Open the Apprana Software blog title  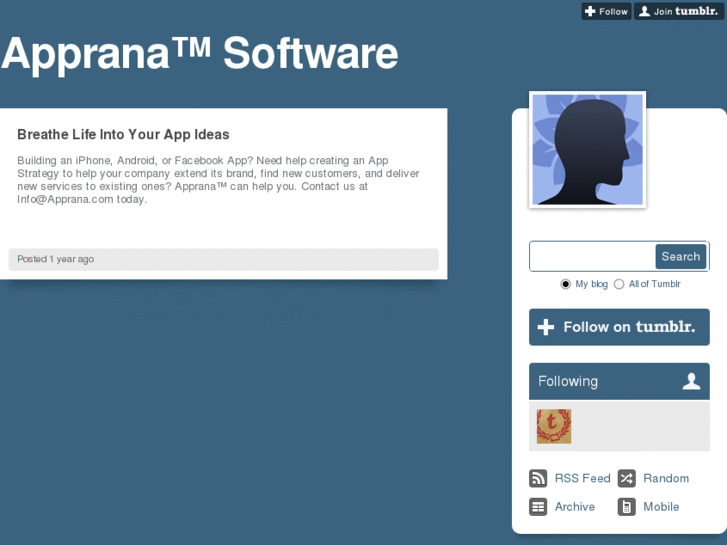click(199, 53)
